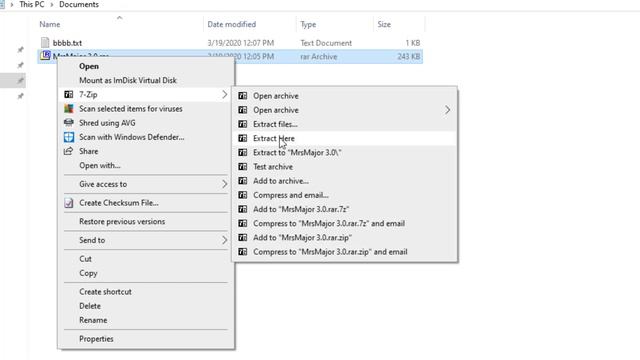
Task: Click the 7z icon beside Compress to rar.zip and email
Action: (x=242, y=252)
